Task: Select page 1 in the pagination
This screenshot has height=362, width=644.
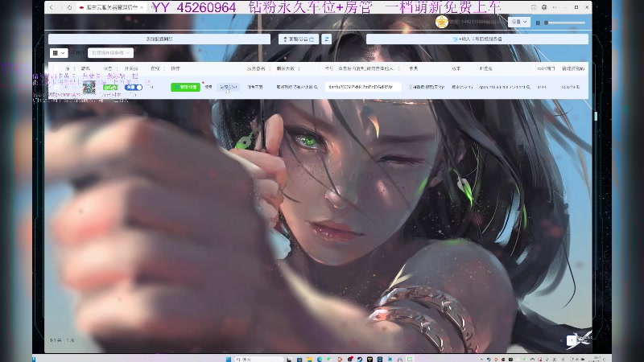Action: point(572,340)
